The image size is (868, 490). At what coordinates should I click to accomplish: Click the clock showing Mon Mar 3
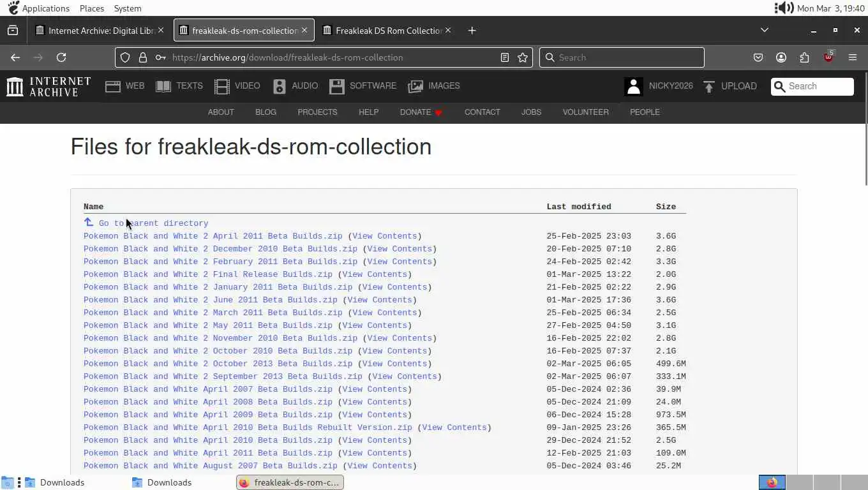[x=831, y=8]
